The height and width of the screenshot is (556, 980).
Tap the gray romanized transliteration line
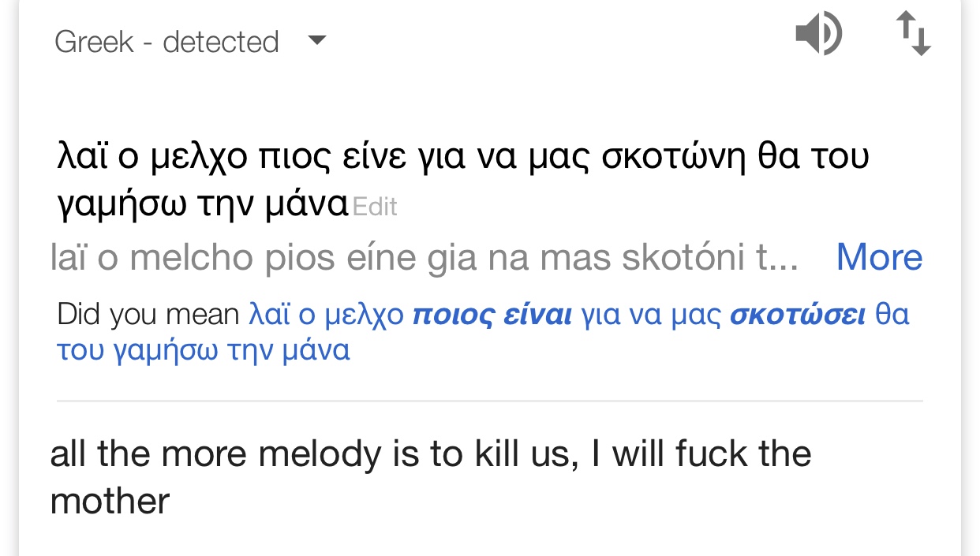425,258
